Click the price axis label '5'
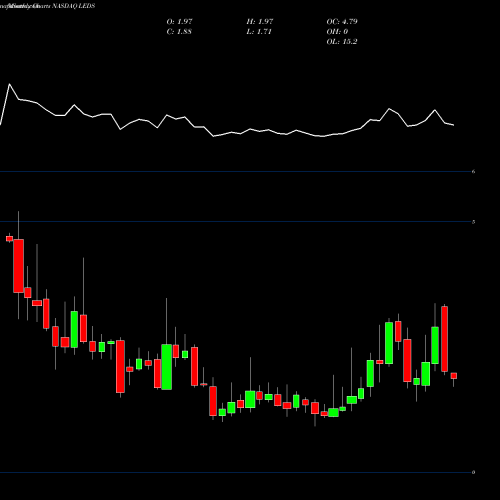This screenshot has height=500, width=500. pyautogui.click(x=473, y=222)
